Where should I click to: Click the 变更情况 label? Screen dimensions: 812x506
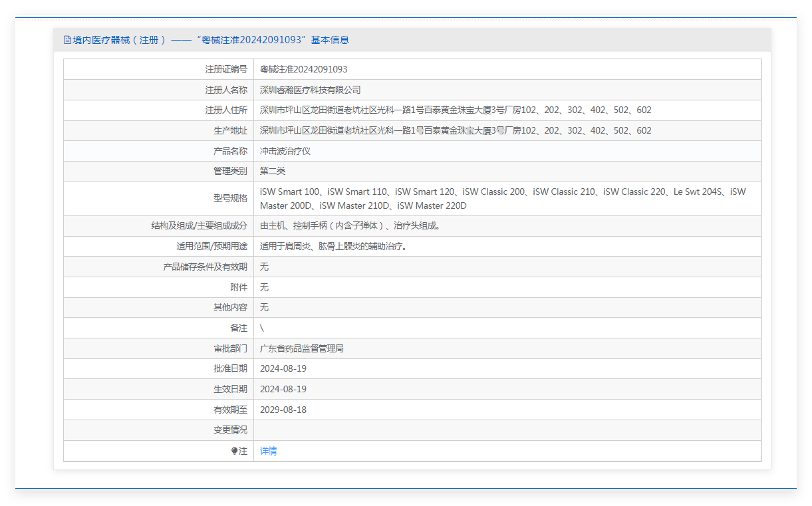[x=230, y=430]
